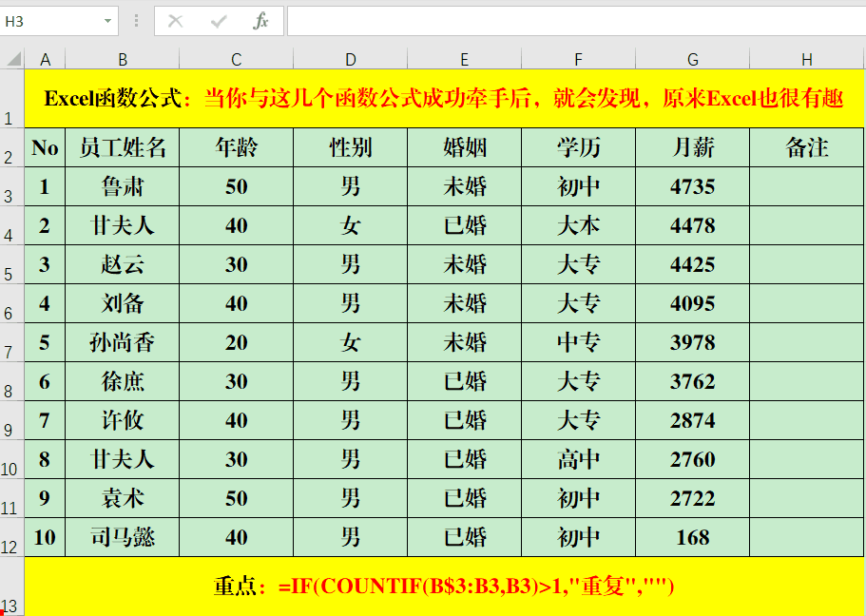Click the cell containing 鲁肃
866x616 pixels.
[x=122, y=187]
